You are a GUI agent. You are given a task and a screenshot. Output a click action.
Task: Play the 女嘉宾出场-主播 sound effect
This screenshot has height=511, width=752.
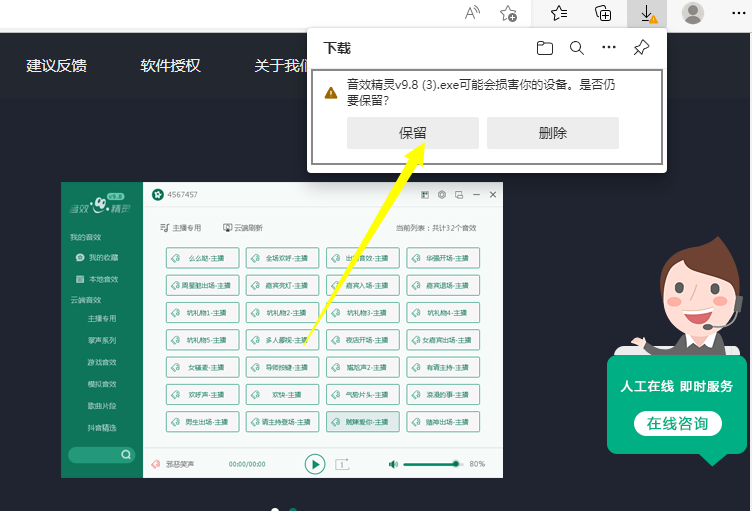443,340
